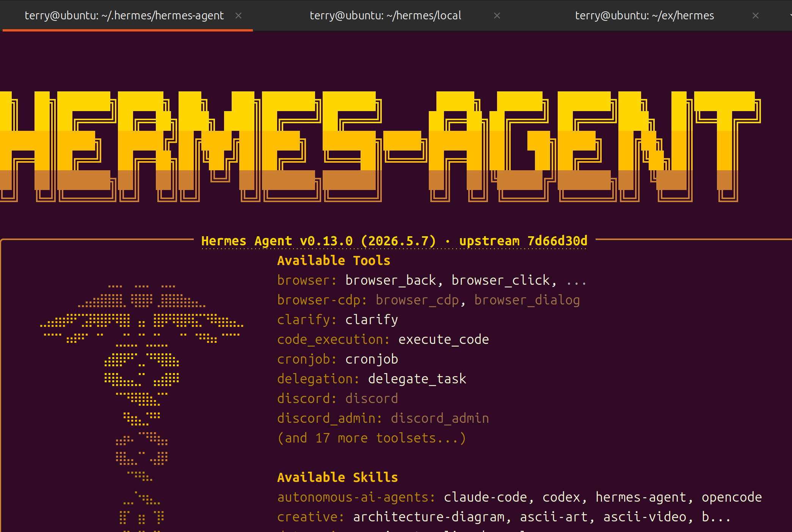
Task: Click the 'delegation:' toolset label
Action: coord(318,379)
